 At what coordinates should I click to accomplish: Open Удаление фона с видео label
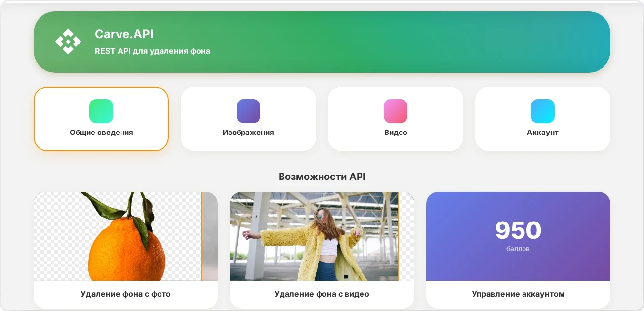coord(322,294)
